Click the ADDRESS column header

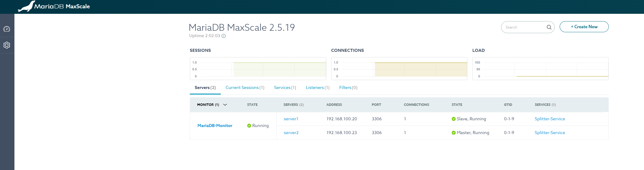(x=334, y=105)
